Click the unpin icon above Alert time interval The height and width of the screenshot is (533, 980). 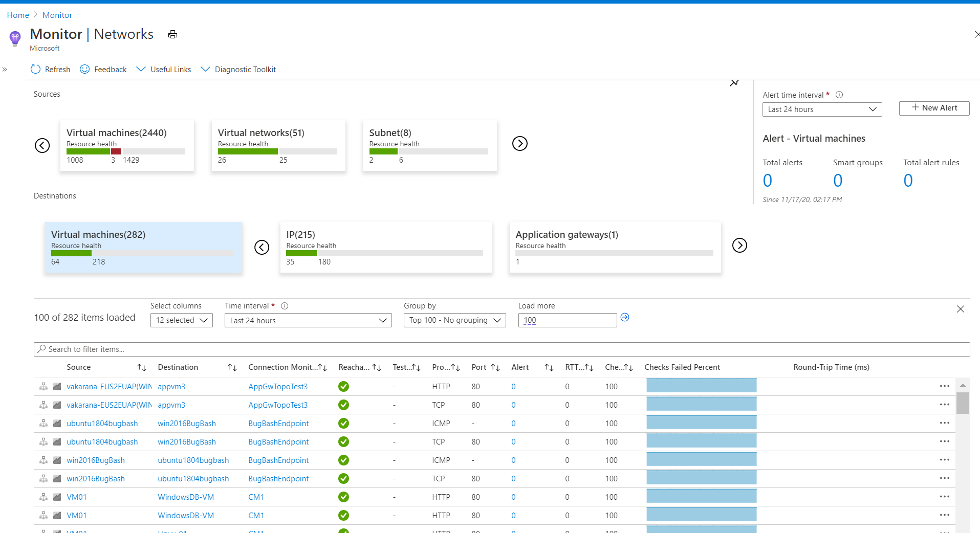pyautogui.click(x=734, y=82)
